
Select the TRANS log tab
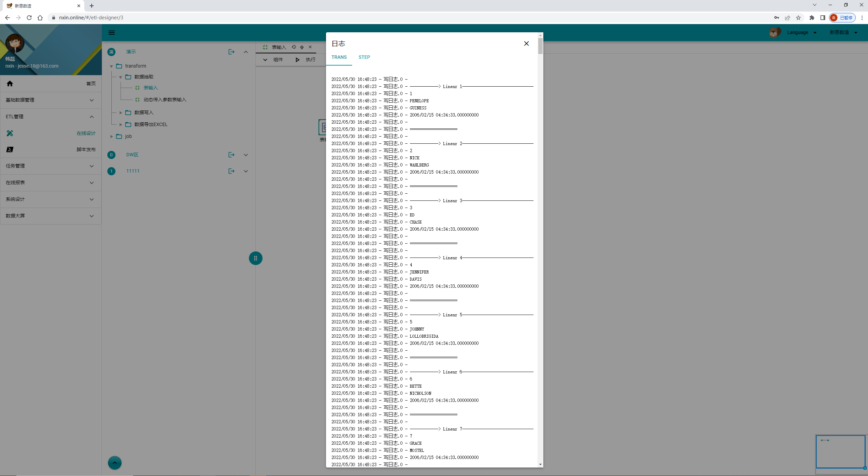pos(339,57)
